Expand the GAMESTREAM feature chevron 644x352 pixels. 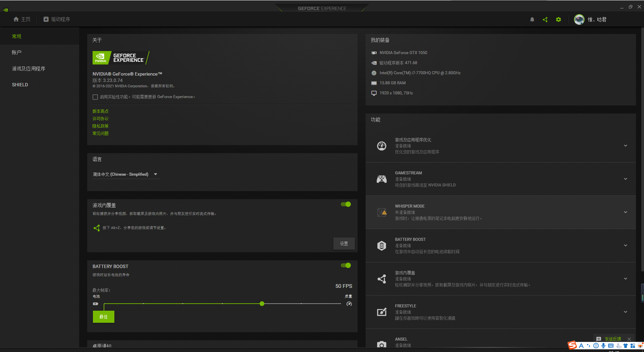coord(626,179)
